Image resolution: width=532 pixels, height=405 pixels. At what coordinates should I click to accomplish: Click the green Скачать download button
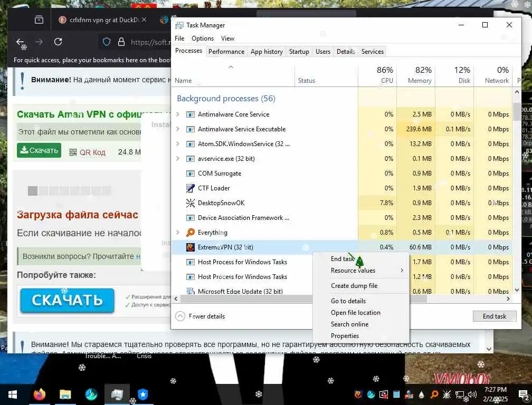[39, 150]
